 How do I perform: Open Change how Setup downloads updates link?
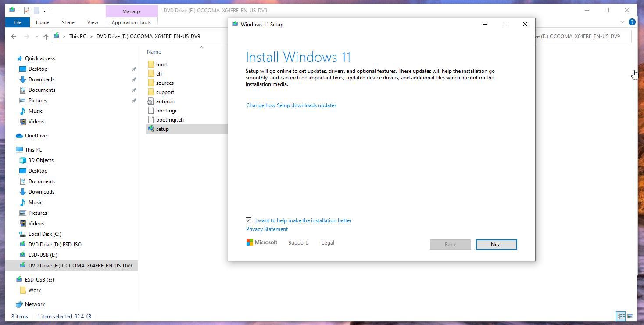[291, 105]
